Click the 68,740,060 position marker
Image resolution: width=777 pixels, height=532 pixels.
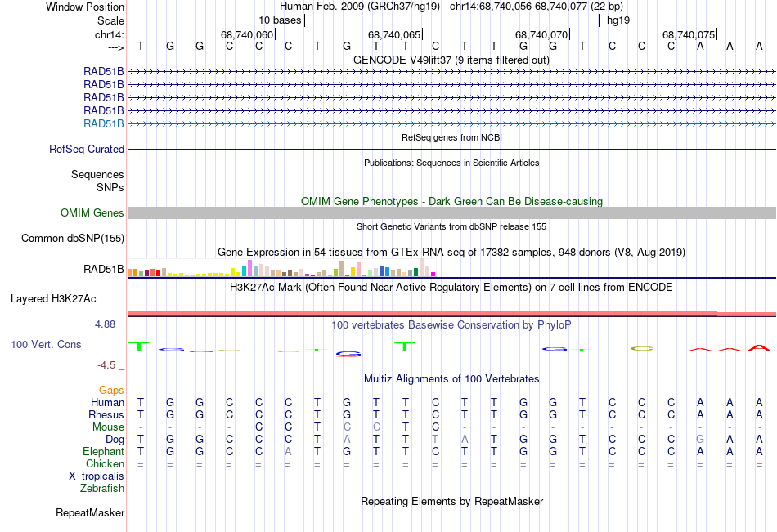247,34
